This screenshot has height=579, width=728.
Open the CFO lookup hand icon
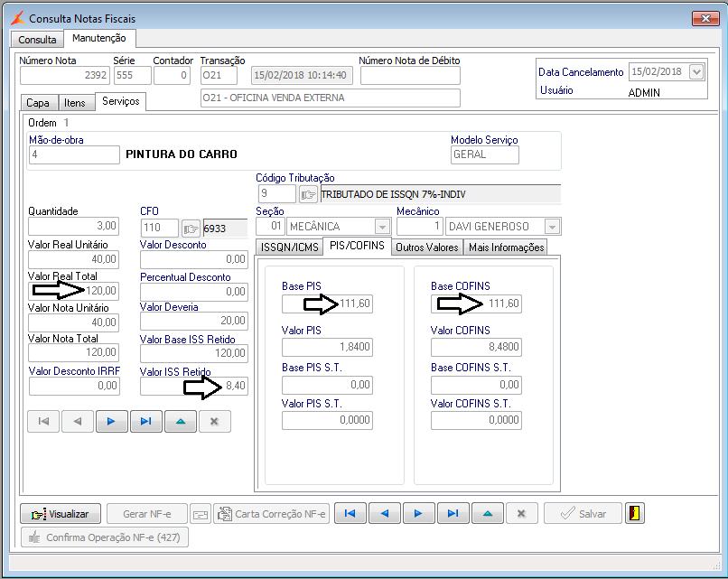coord(191,228)
